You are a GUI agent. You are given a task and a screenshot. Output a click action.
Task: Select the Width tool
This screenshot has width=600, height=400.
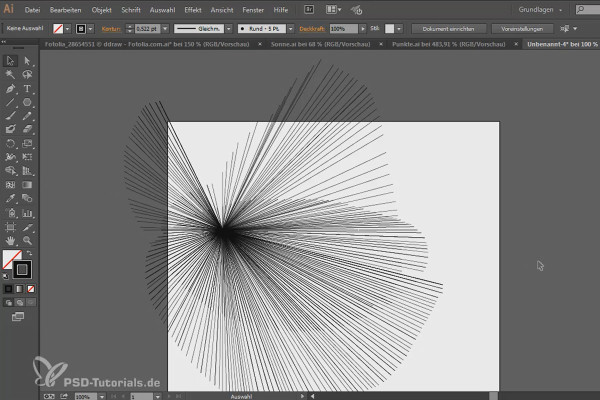point(10,157)
